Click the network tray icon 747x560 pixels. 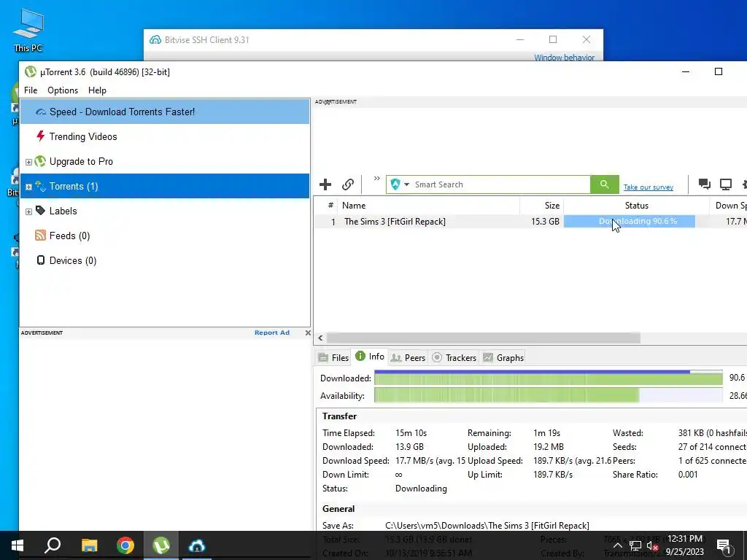[x=635, y=545]
